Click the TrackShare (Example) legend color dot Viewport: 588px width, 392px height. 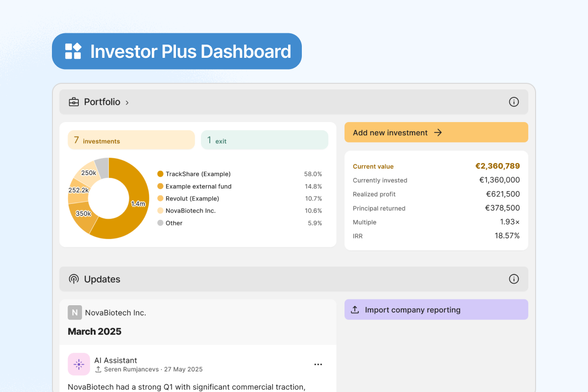pos(160,174)
